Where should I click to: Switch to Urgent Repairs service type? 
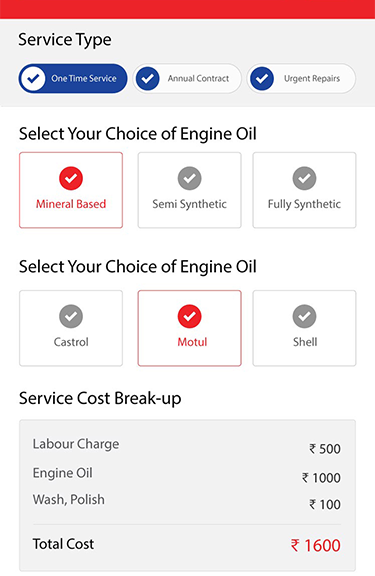(301, 79)
